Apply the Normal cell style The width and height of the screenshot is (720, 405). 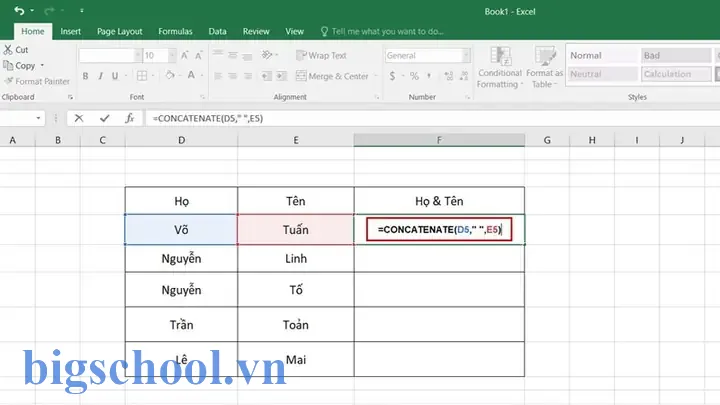point(602,56)
